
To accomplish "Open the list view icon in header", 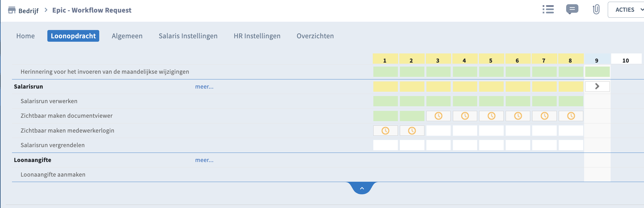I will tap(548, 9).
